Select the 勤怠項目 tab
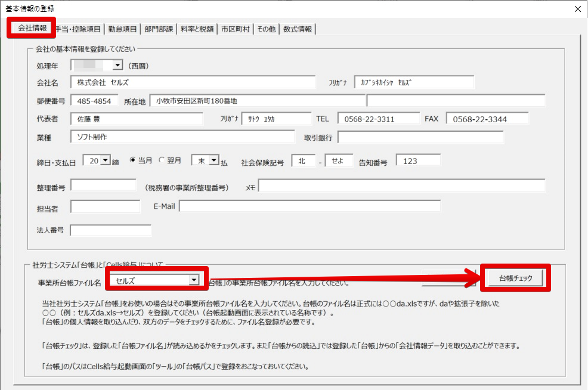588x390 pixels. pos(123,29)
